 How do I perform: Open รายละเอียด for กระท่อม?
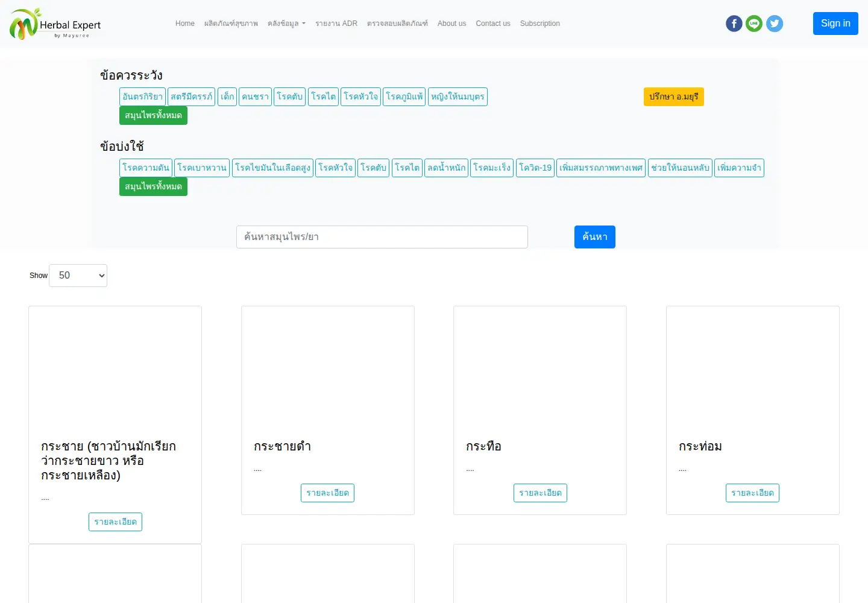click(x=752, y=493)
